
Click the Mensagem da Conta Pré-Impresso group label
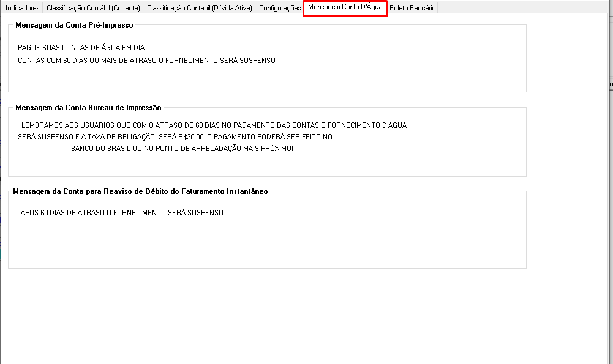[x=73, y=25]
